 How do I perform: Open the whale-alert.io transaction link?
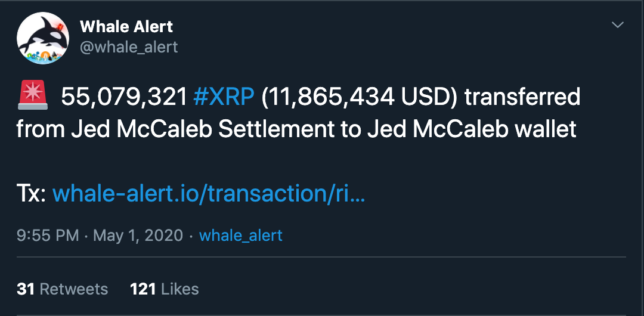[209, 193]
